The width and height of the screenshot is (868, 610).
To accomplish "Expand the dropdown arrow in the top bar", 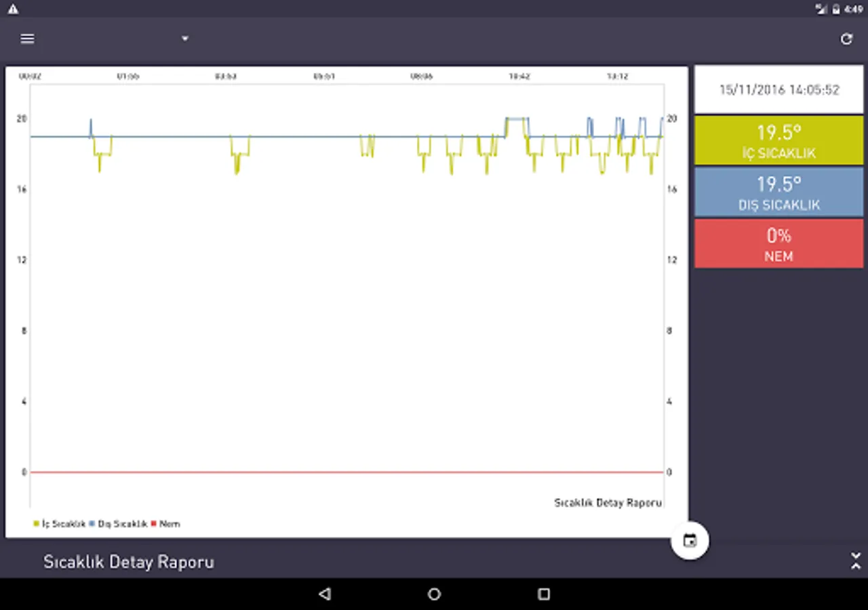I will (x=185, y=39).
